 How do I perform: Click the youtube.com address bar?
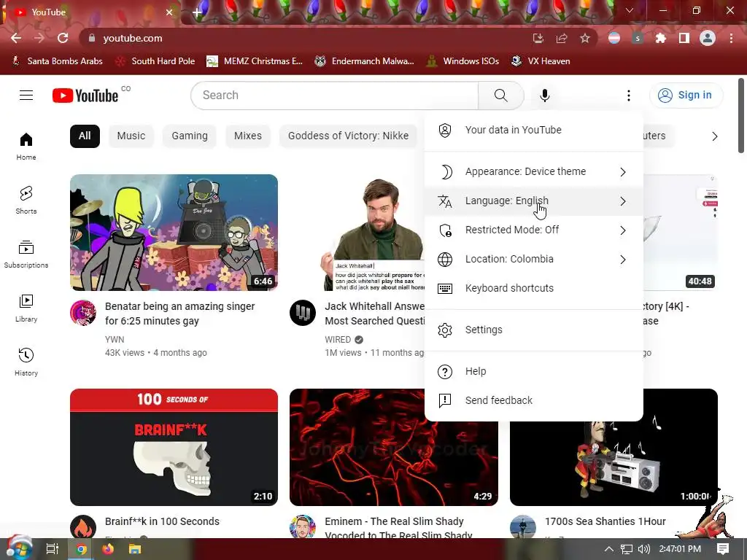click(305, 38)
